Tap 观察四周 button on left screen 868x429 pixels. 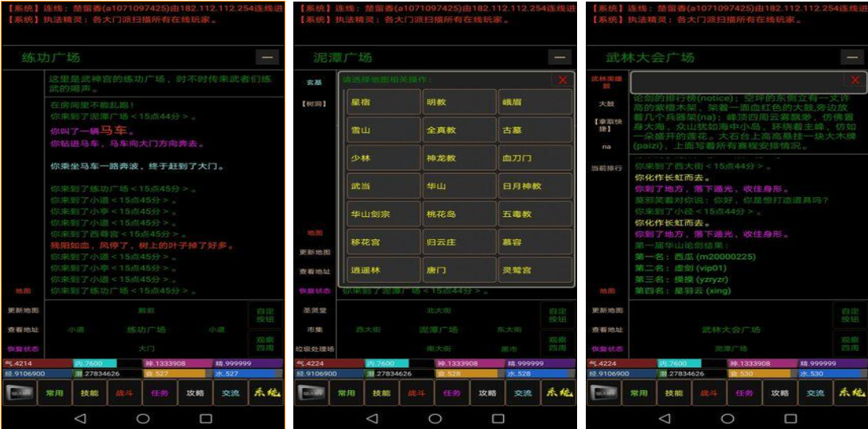point(265,343)
